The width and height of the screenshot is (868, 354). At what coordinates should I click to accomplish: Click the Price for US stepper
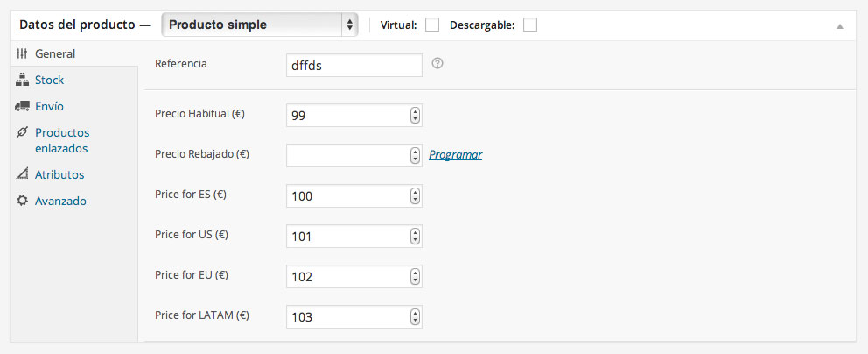(x=415, y=237)
